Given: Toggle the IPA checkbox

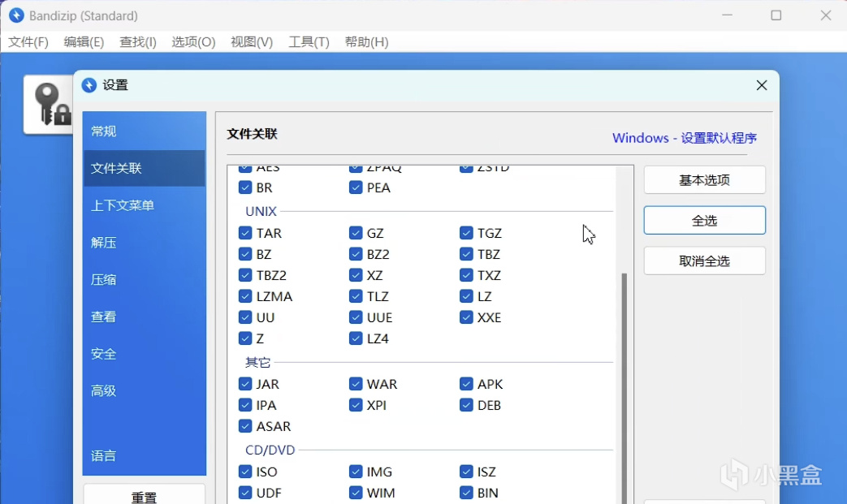Looking at the screenshot, I should [245, 405].
